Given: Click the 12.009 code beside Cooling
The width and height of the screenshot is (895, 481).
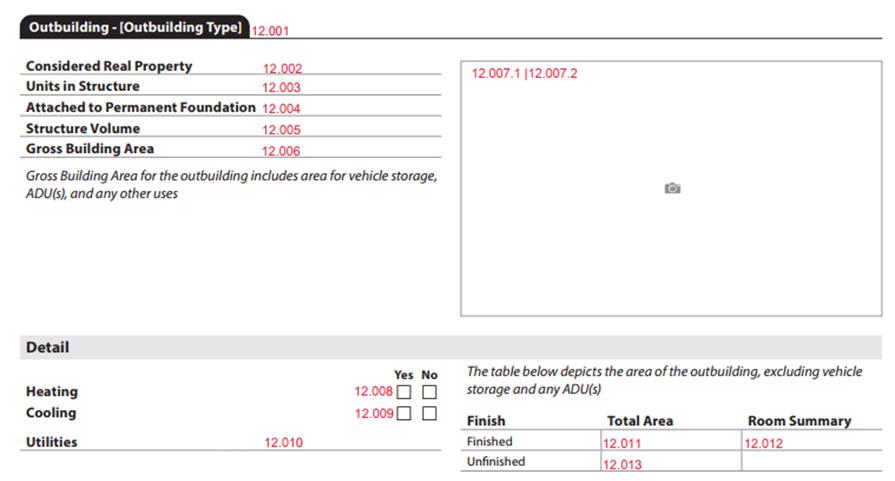Looking at the screenshot, I should click(373, 413).
